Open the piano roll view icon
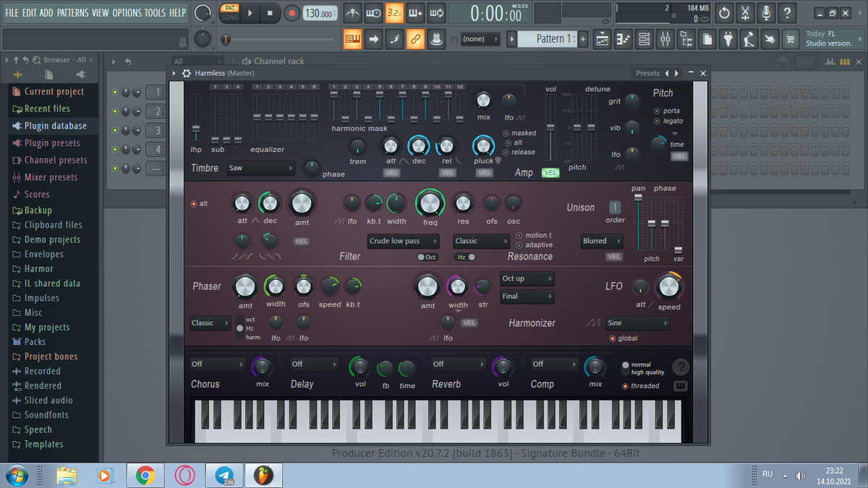The height and width of the screenshot is (488, 868). (x=623, y=40)
